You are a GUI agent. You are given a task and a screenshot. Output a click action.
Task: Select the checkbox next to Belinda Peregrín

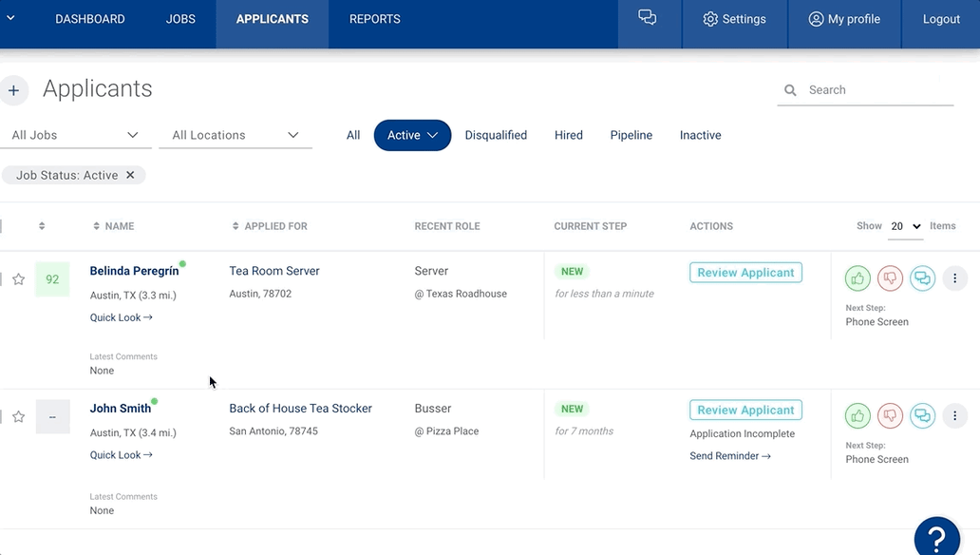point(3,278)
